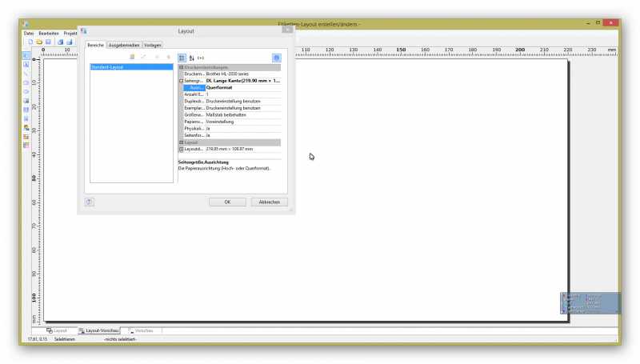Click the Save disk toolbar icon
Viewport: 640px width, 364px height.
(x=48, y=42)
